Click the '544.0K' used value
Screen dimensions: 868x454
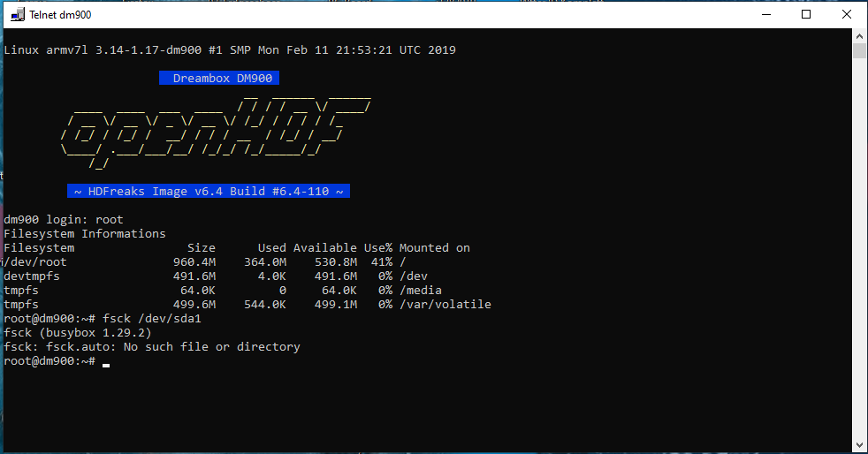pos(265,305)
